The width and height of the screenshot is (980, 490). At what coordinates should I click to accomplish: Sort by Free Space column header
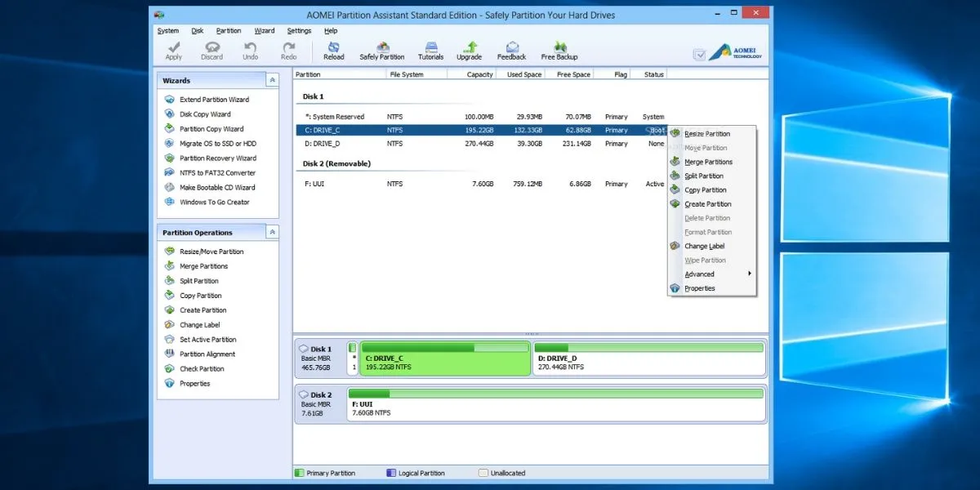pos(568,74)
